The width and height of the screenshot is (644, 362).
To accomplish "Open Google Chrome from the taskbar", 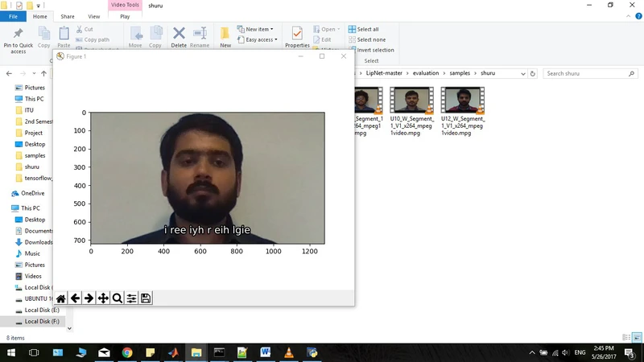I will [127, 352].
